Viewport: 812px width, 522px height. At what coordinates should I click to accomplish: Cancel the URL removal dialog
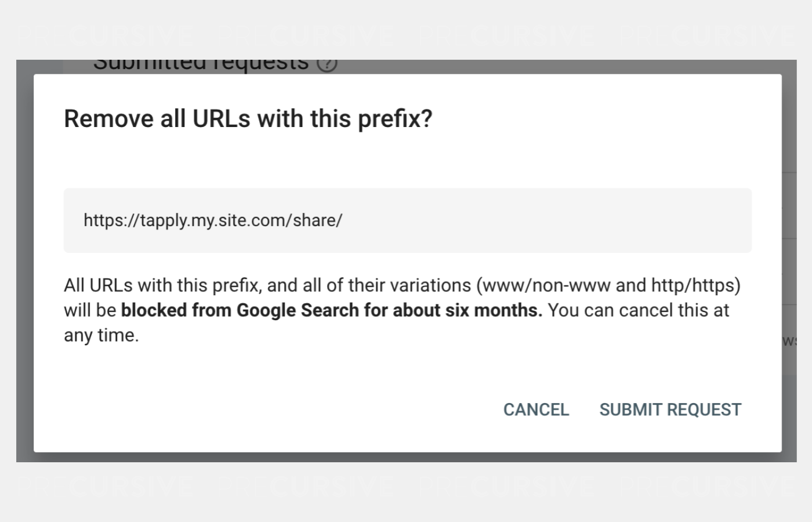(x=536, y=409)
